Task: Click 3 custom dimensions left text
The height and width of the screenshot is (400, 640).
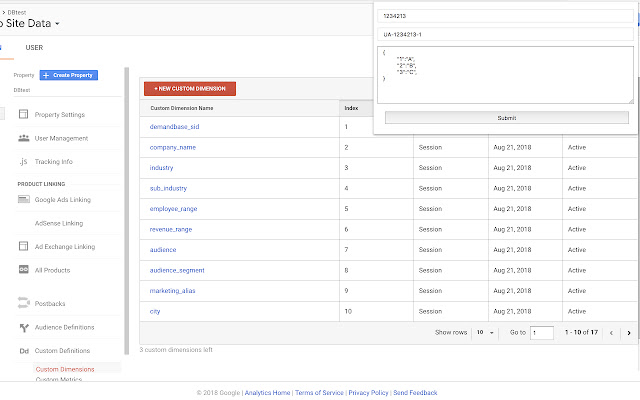Action: pyautogui.click(x=176, y=350)
